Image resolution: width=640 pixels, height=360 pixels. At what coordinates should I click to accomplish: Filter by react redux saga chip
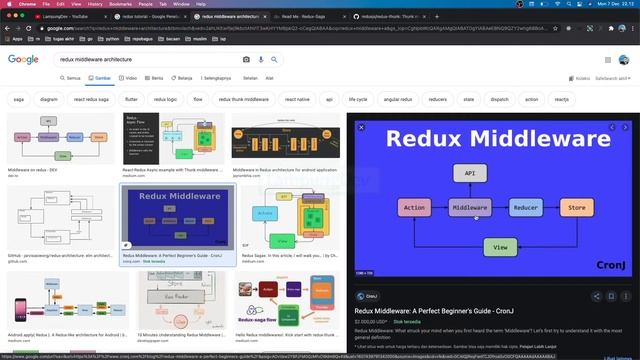click(91, 99)
